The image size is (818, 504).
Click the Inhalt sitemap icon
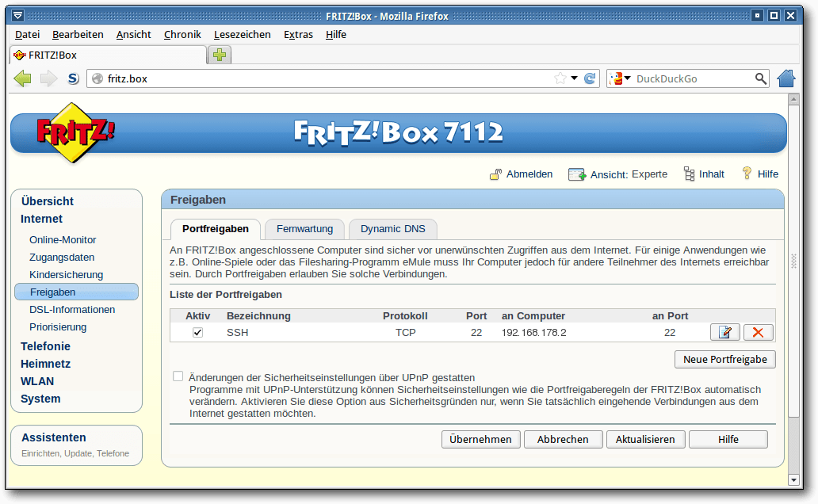click(x=689, y=174)
